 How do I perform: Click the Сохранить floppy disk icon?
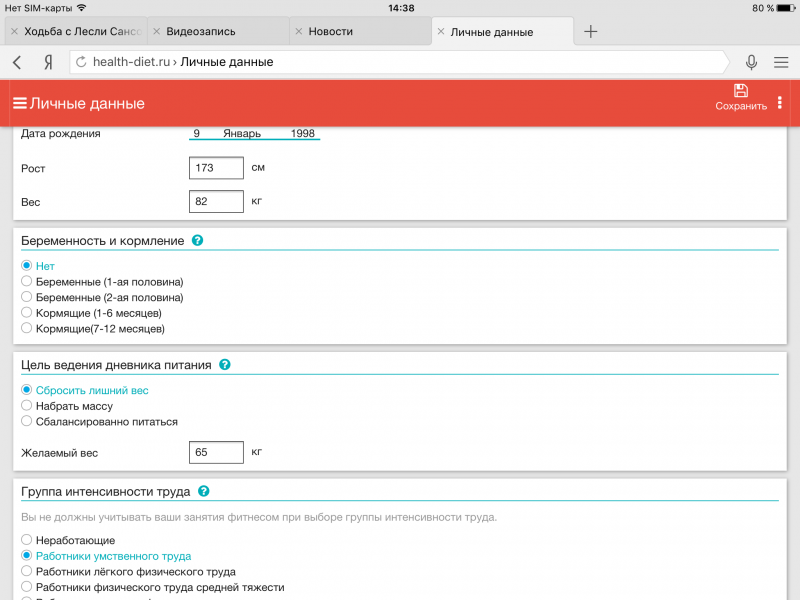[740, 91]
